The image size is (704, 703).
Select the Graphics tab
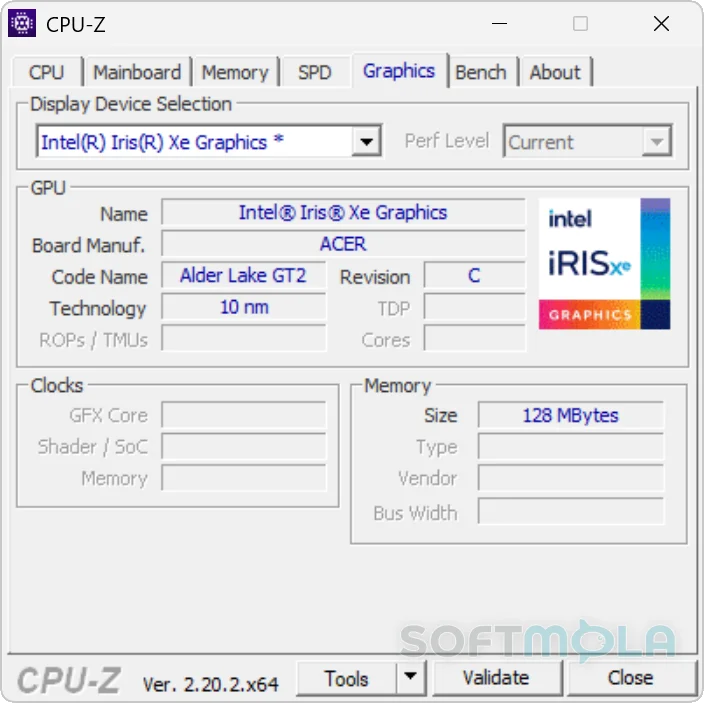pos(399,70)
